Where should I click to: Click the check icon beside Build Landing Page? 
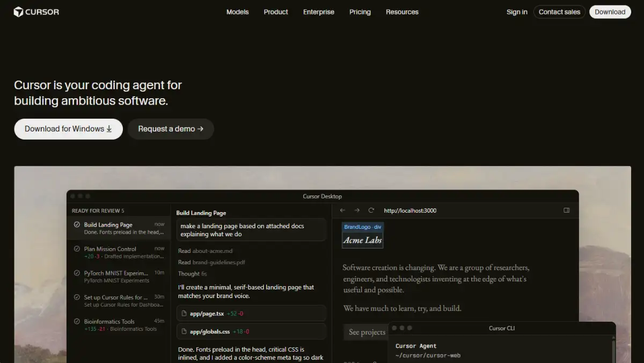[77, 224]
